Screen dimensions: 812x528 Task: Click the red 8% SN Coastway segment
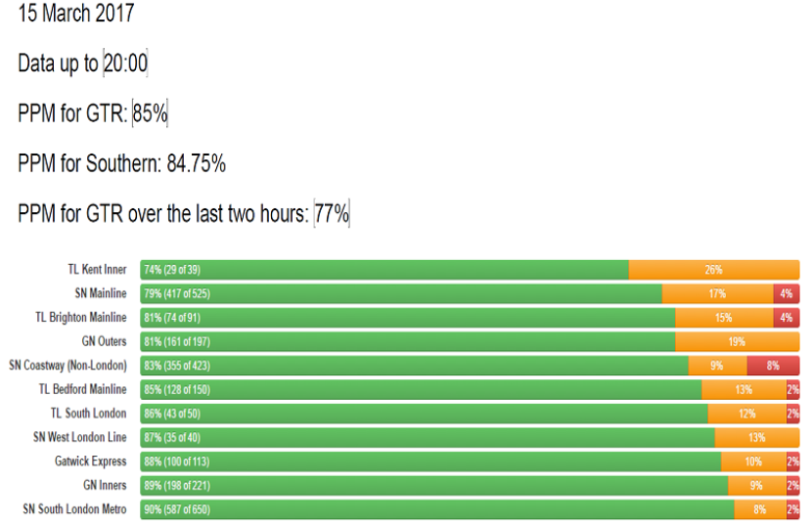[773, 366]
